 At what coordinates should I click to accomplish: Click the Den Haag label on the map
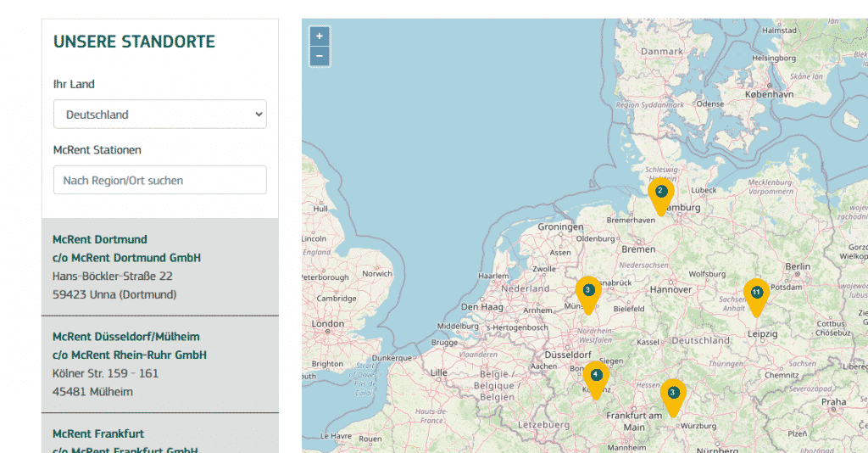pos(482,307)
